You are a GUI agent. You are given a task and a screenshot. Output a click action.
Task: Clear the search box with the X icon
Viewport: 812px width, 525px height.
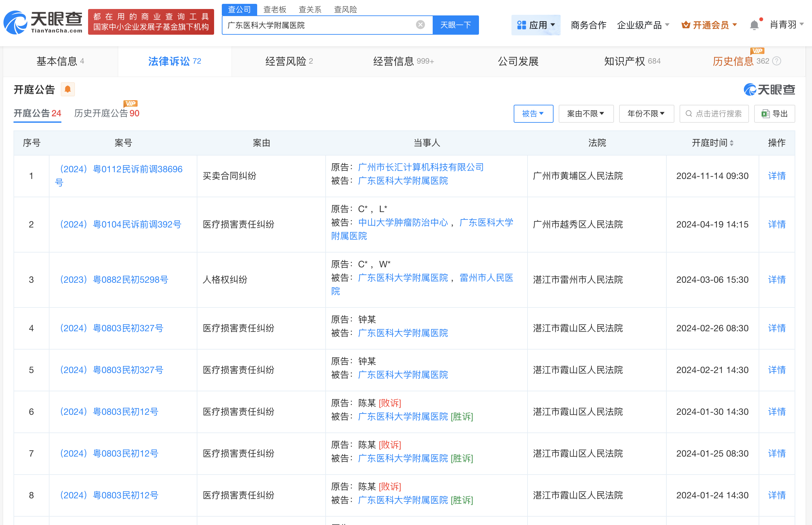coord(420,25)
